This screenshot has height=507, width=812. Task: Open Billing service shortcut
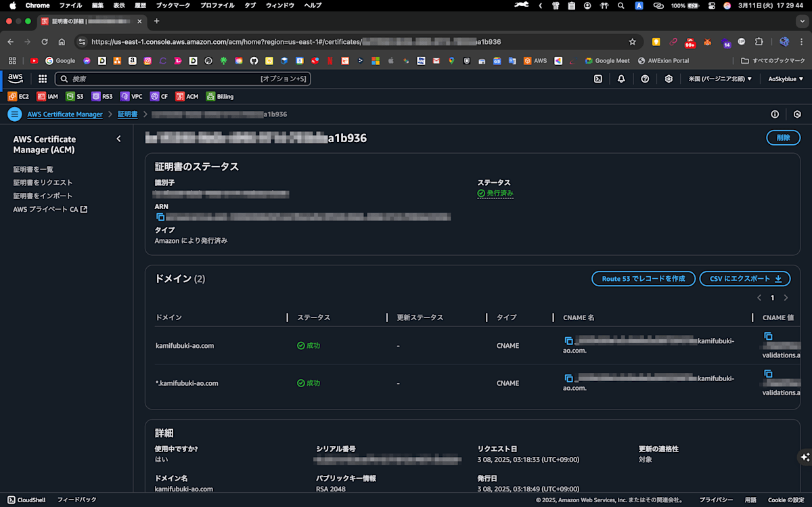(220, 96)
